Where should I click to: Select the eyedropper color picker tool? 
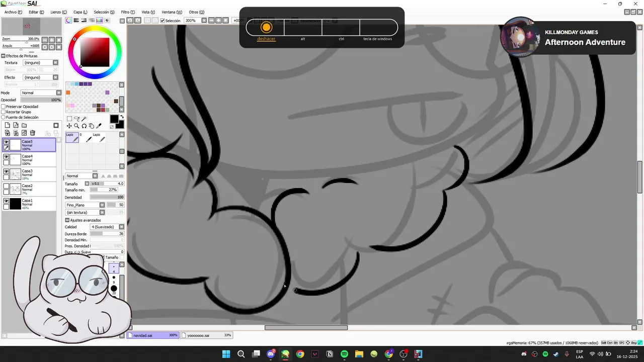coord(99,126)
